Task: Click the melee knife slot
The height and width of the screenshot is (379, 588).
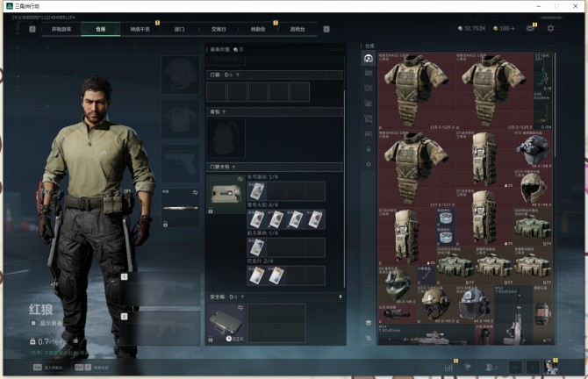Action: click(x=181, y=208)
